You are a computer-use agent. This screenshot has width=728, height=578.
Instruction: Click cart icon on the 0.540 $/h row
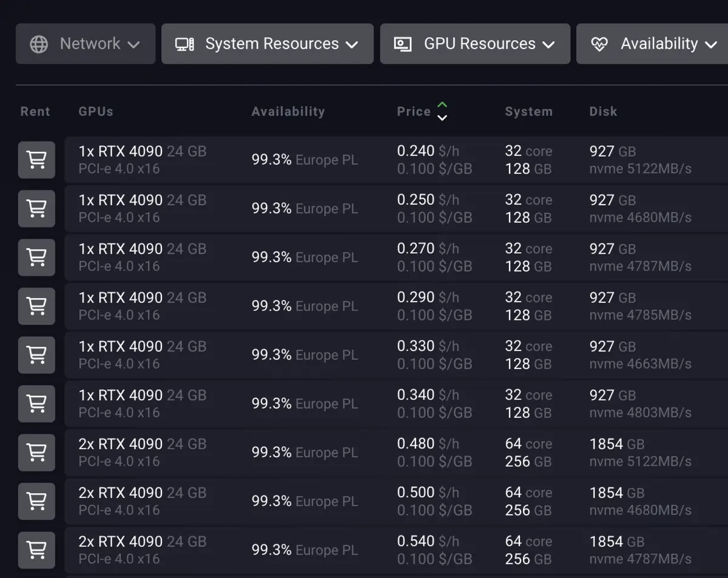click(x=36, y=549)
